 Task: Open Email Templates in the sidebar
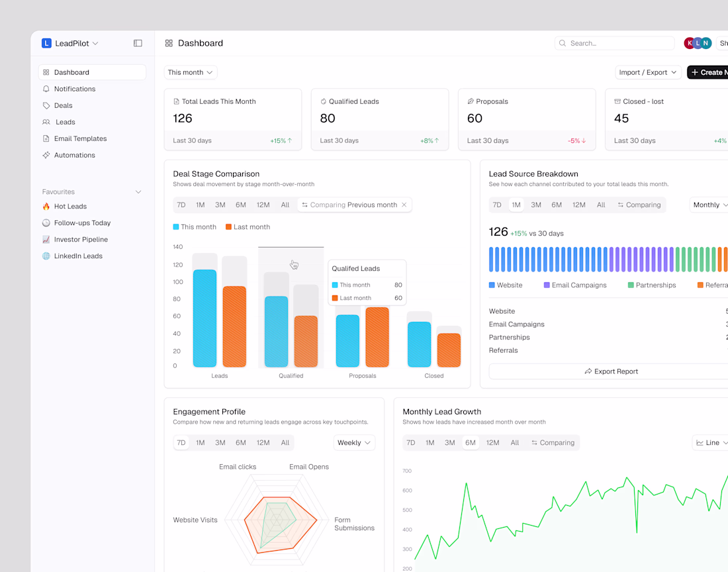[92, 138]
